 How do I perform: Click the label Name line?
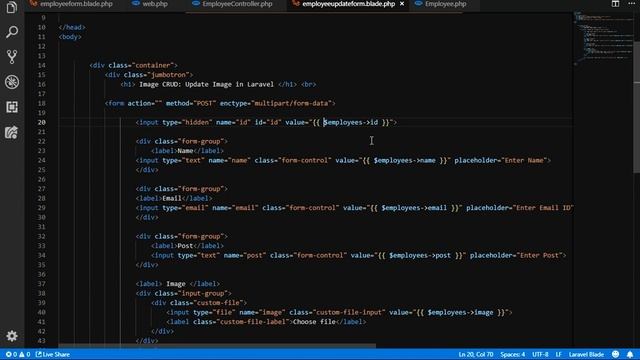tap(187, 151)
